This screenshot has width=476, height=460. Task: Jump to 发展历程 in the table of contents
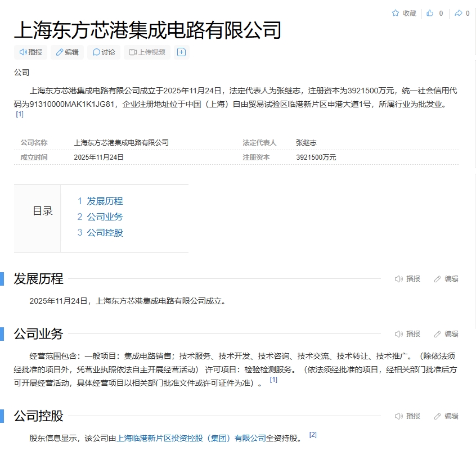coord(104,201)
